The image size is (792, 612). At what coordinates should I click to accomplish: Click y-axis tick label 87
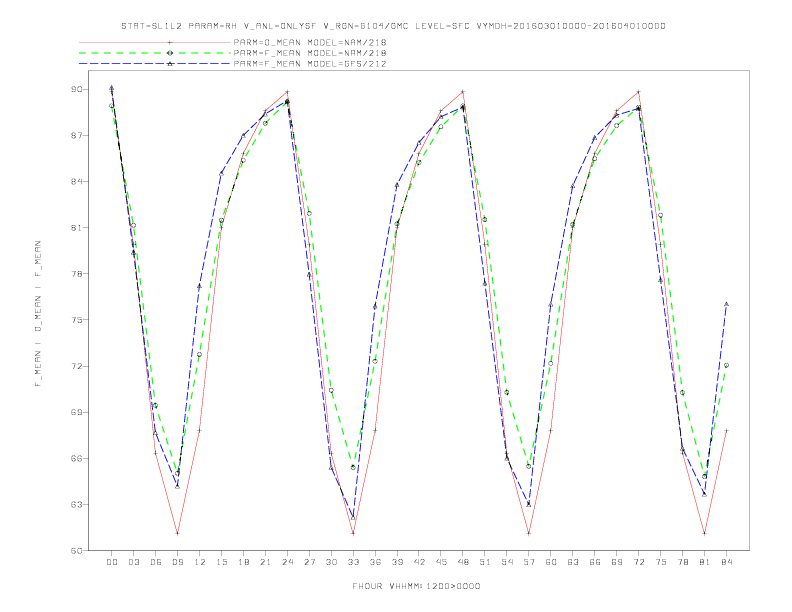click(x=77, y=135)
